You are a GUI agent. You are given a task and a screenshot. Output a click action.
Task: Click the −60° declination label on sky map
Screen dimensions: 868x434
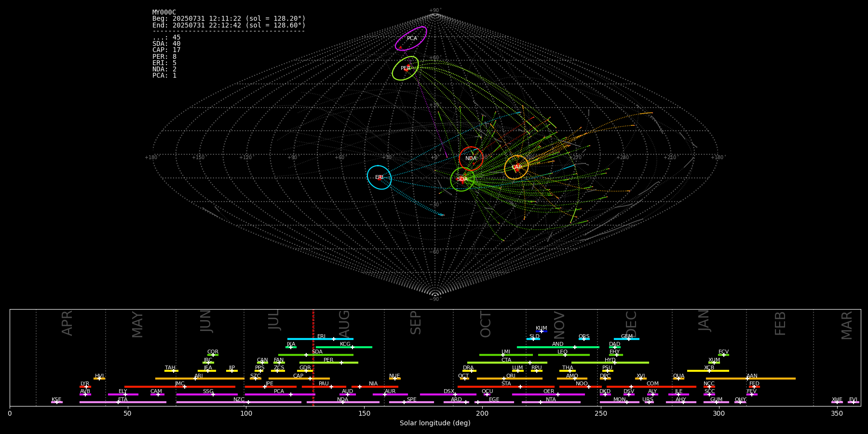click(x=435, y=252)
